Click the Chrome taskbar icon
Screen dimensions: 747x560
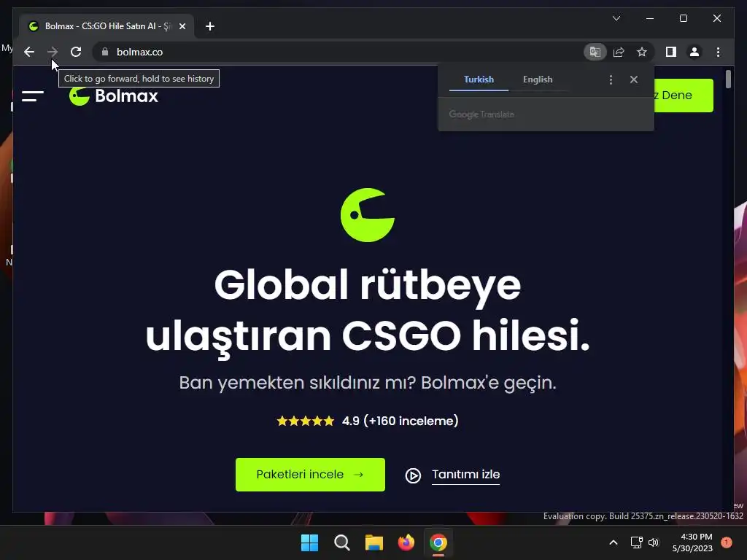(x=438, y=542)
